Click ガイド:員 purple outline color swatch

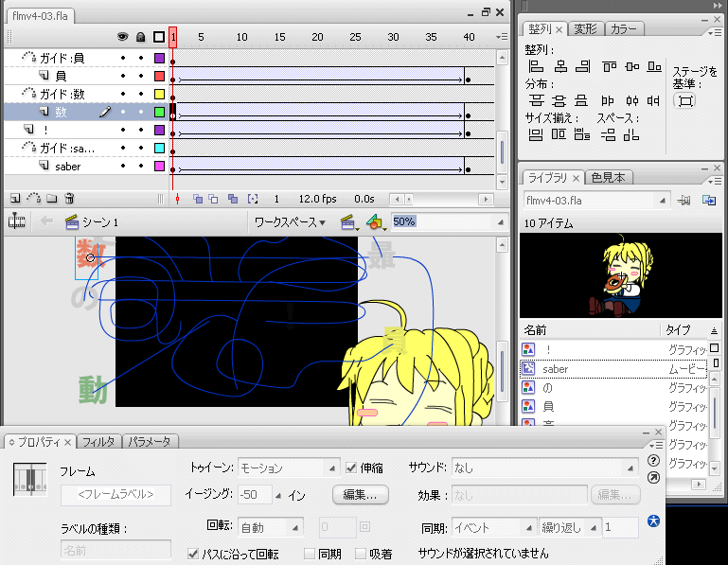tap(159, 58)
